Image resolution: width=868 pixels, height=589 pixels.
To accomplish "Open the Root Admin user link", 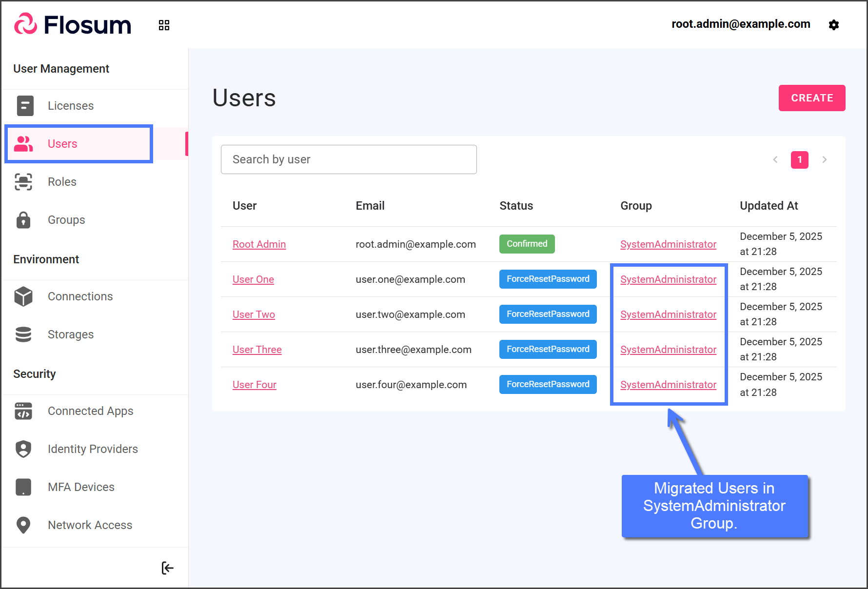I will tap(259, 244).
